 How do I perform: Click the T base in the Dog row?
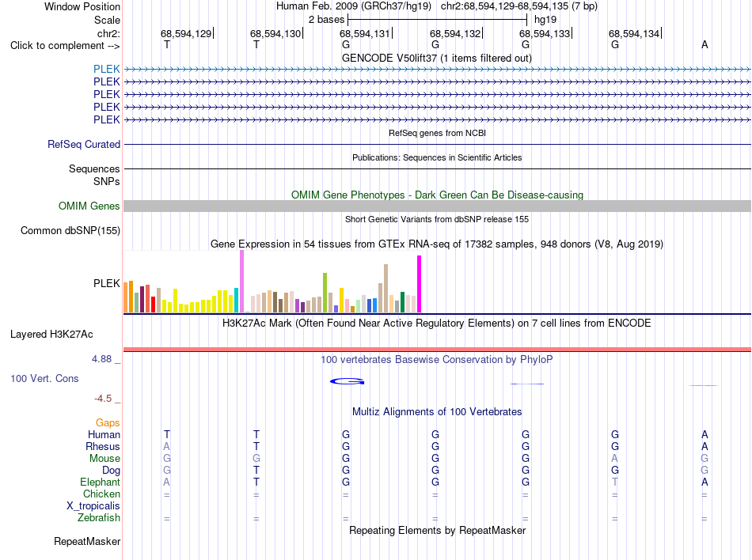[256, 471]
